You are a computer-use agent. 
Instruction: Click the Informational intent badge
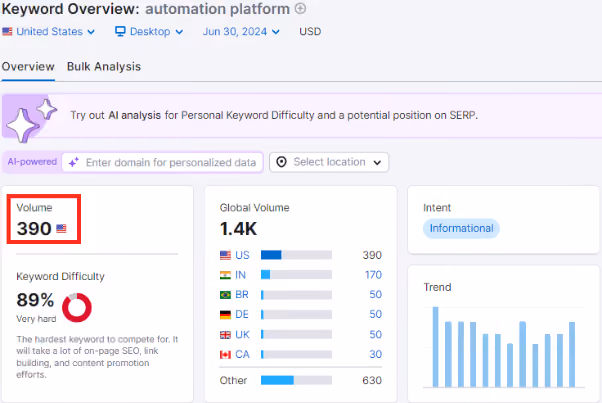[x=461, y=228]
